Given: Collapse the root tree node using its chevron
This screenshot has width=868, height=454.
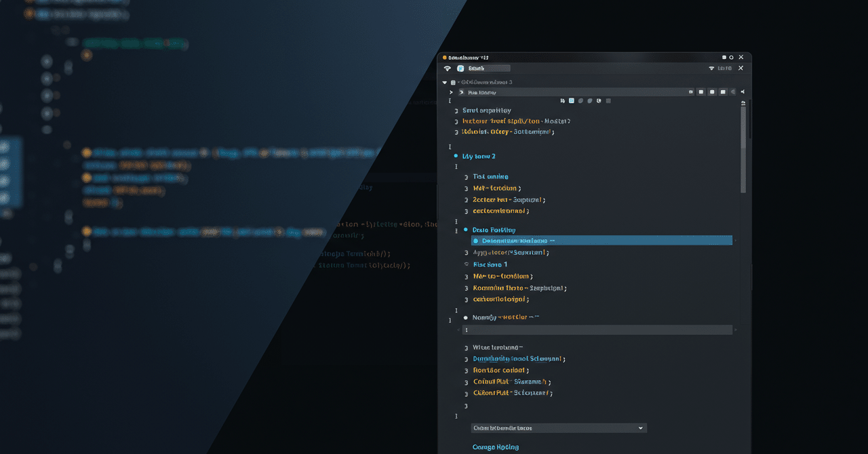Looking at the screenshot, I should (x=446, y=82).
